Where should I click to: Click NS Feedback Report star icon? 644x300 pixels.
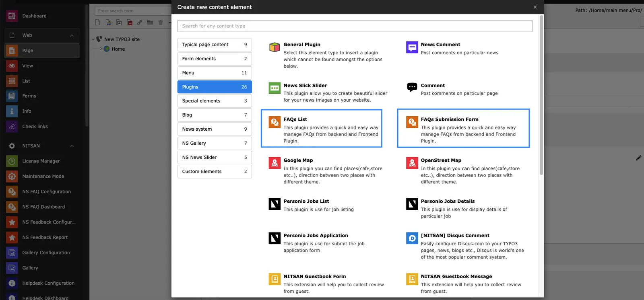(12, 238)
